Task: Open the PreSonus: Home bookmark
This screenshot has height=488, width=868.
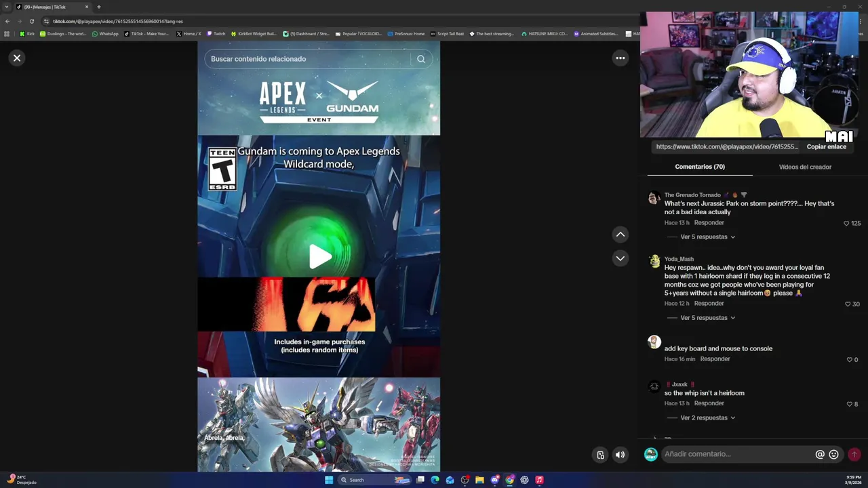Action: [x=406, y=33]
